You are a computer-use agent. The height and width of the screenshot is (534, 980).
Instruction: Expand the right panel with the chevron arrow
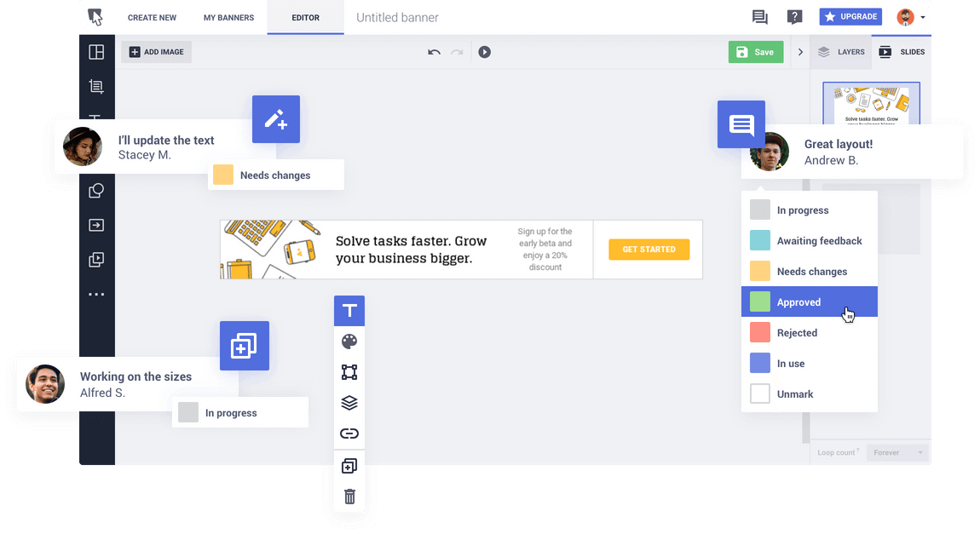click(x=800, y=52)
